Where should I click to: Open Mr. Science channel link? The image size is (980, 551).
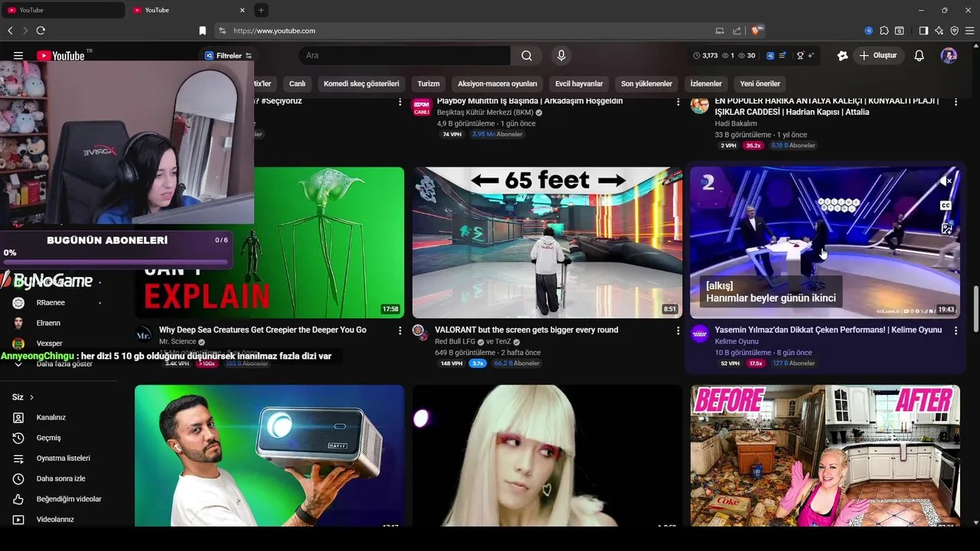coord(177,342)
